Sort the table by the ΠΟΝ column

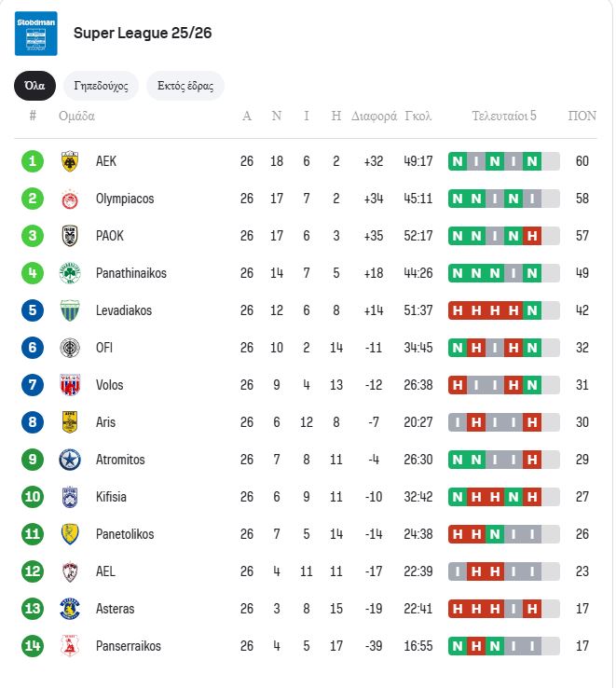coord(582,117)
